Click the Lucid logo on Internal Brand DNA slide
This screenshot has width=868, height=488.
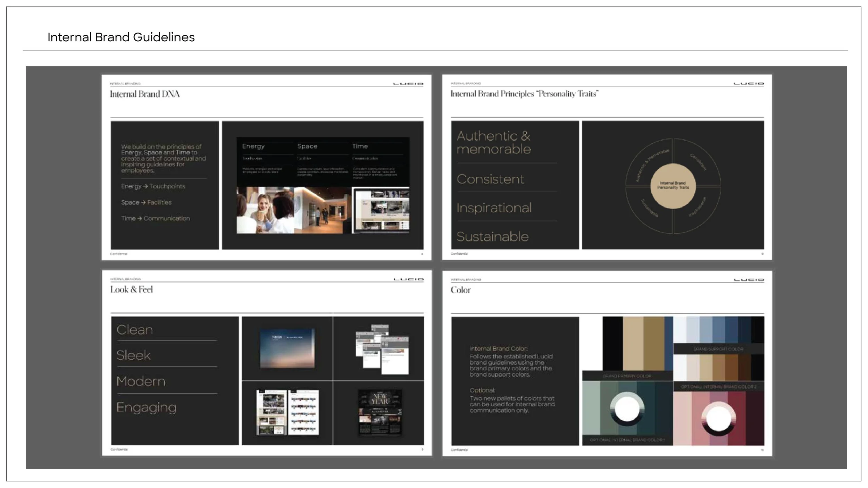[x=408, y=84]
